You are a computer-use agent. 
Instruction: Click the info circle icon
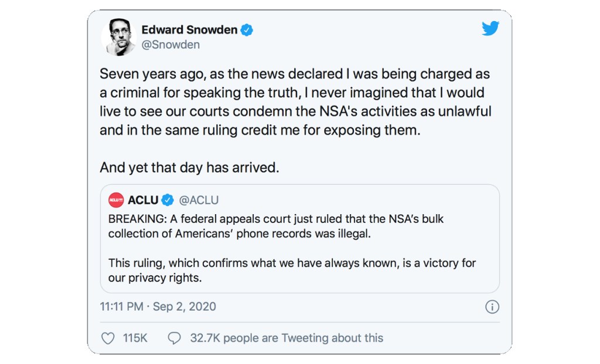click(492, 307)
